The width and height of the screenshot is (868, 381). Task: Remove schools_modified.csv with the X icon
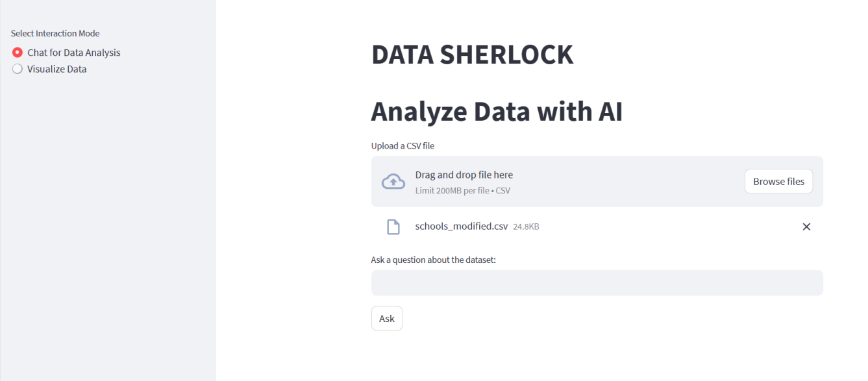click(806, 227)
